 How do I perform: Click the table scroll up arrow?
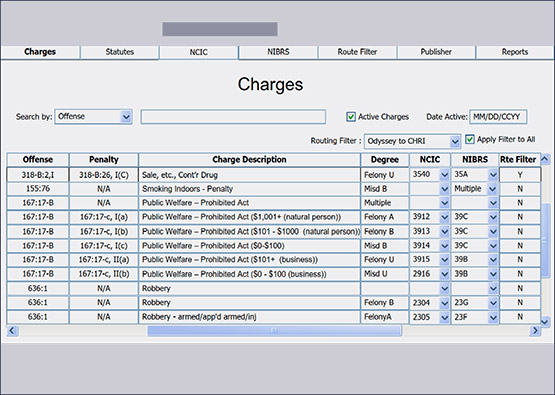[545, 159]
